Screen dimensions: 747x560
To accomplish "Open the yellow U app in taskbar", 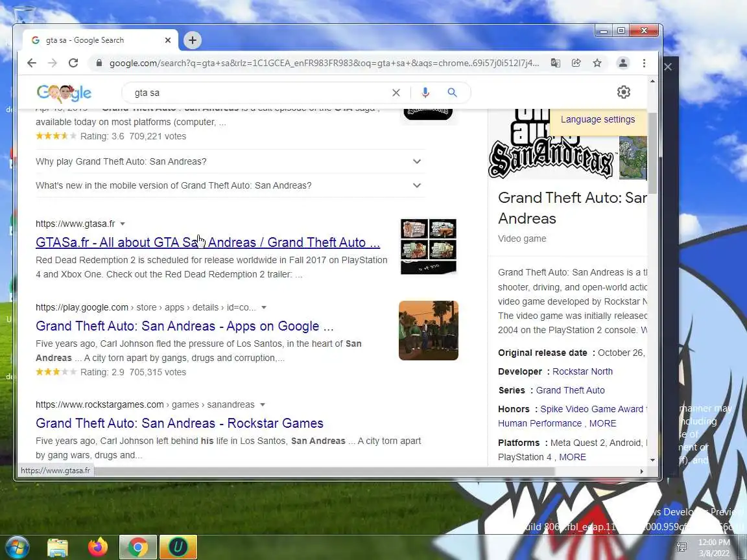I will click(x=178, y=547).
